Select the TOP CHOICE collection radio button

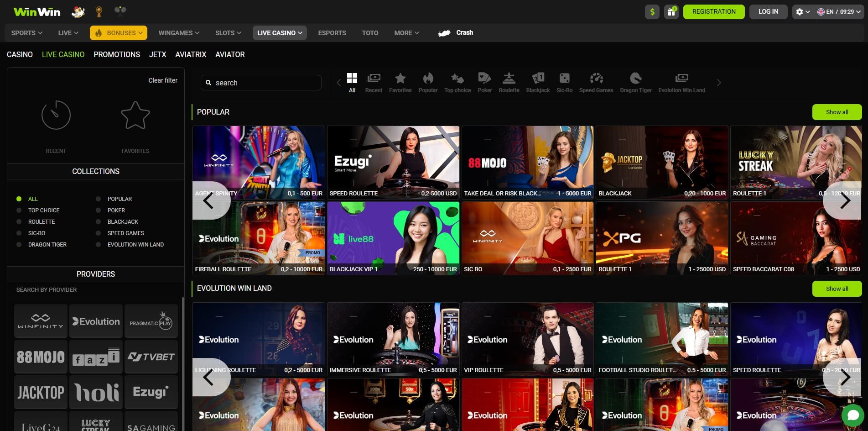(x=19, y=210)
